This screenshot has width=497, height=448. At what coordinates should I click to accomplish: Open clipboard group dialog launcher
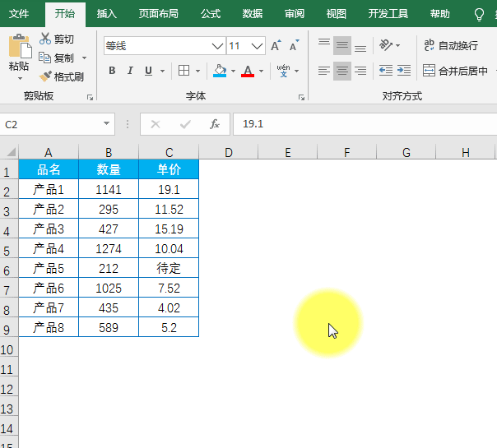90,98
